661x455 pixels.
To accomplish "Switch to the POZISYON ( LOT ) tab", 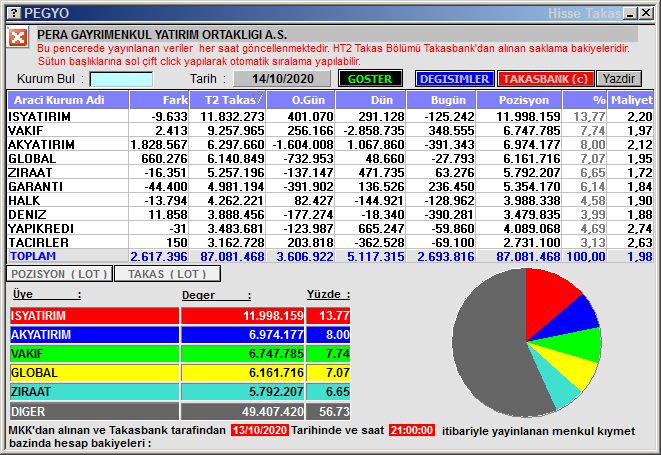I will point(59,274).
